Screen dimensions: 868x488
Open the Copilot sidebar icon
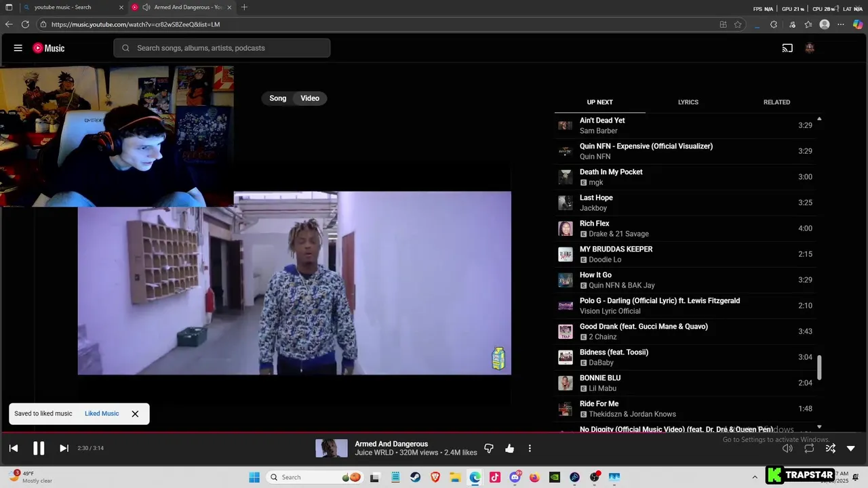pos(858,24)
